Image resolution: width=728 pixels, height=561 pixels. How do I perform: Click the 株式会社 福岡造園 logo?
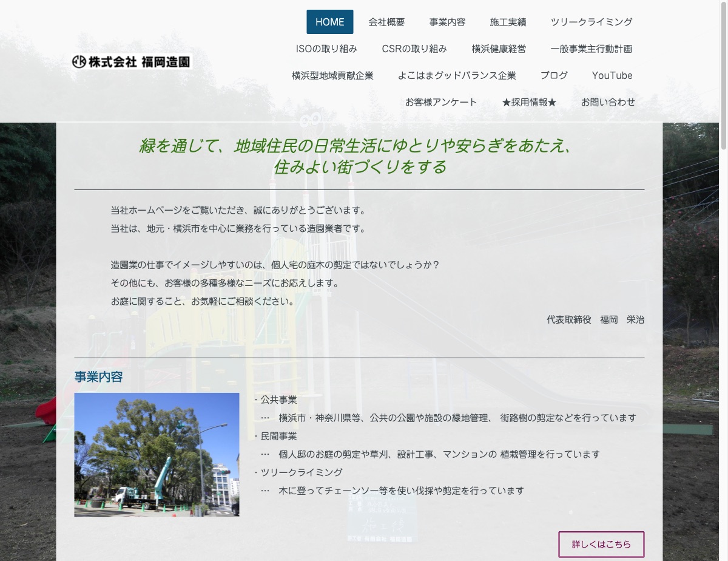point(132,61)
